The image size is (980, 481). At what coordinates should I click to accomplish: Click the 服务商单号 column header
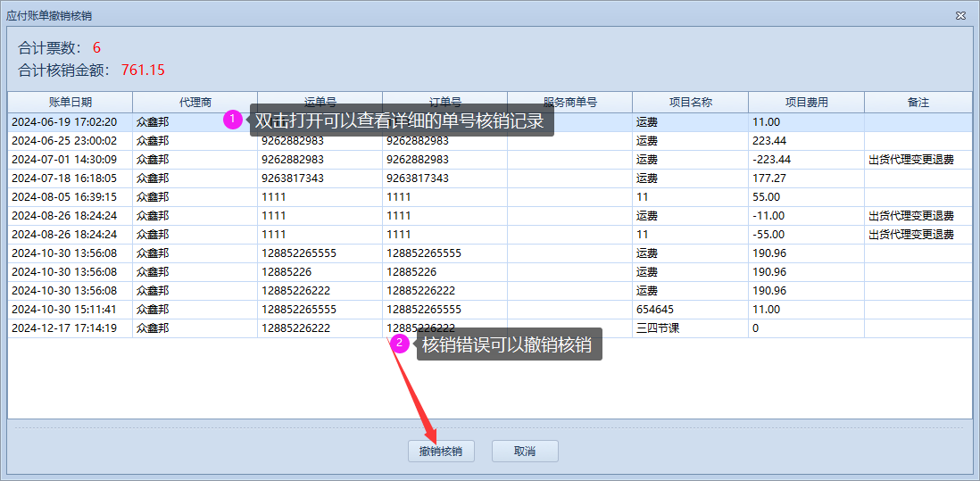tap(569, 103)
